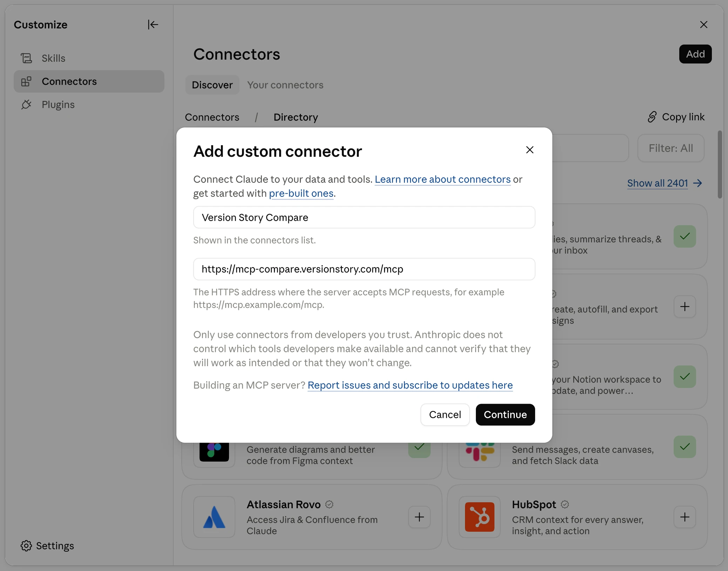This screenshot has width=728, height=571.
Task: Switch to the Your connectors tab
Action: [285, 85]
